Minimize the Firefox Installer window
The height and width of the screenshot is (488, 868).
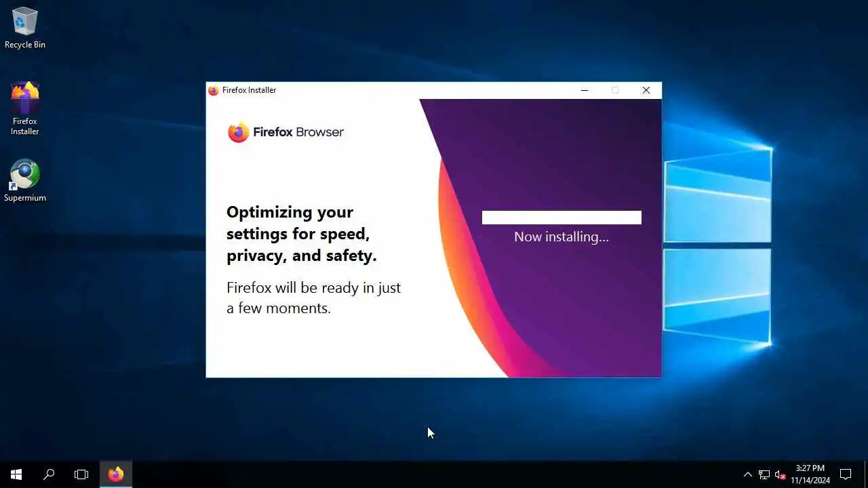[585, 90]
